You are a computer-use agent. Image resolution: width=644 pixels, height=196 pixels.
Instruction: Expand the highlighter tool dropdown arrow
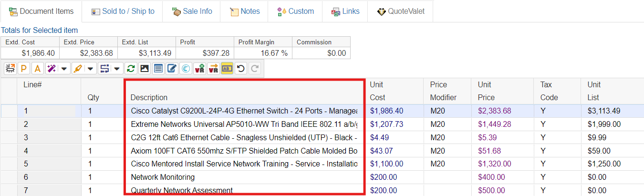(91, 69)
